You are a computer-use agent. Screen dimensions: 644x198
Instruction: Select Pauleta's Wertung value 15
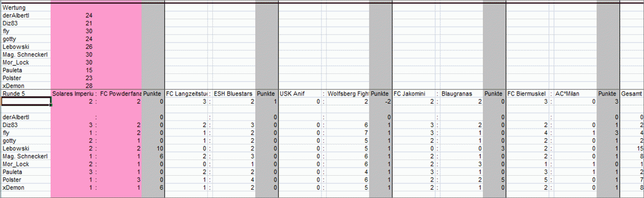click(89, 70)
